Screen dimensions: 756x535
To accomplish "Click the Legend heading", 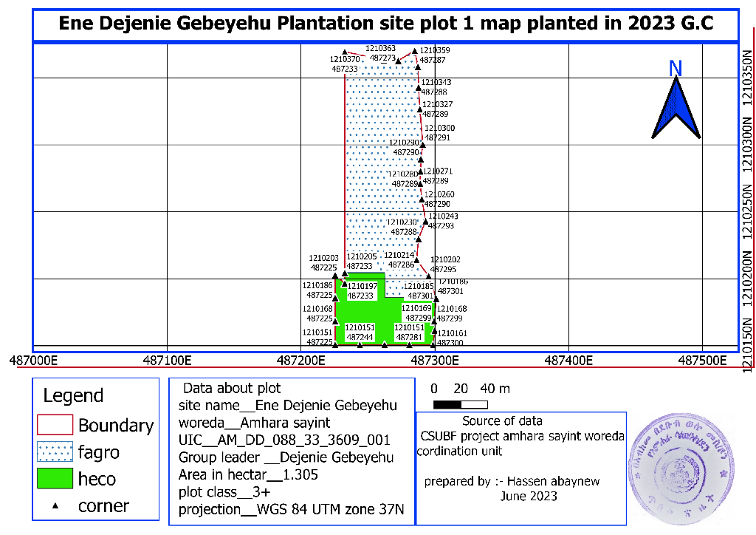I will (x=73, y=395).
